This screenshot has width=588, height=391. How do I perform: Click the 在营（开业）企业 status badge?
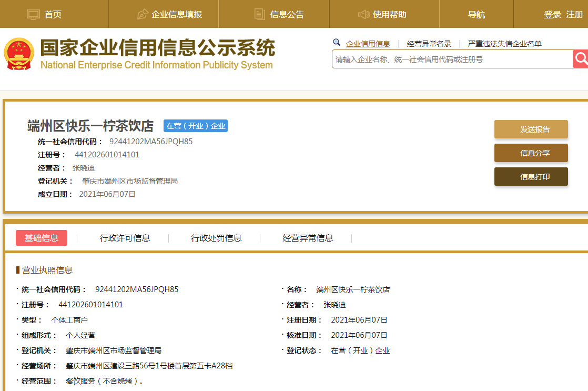click(195, 126)
